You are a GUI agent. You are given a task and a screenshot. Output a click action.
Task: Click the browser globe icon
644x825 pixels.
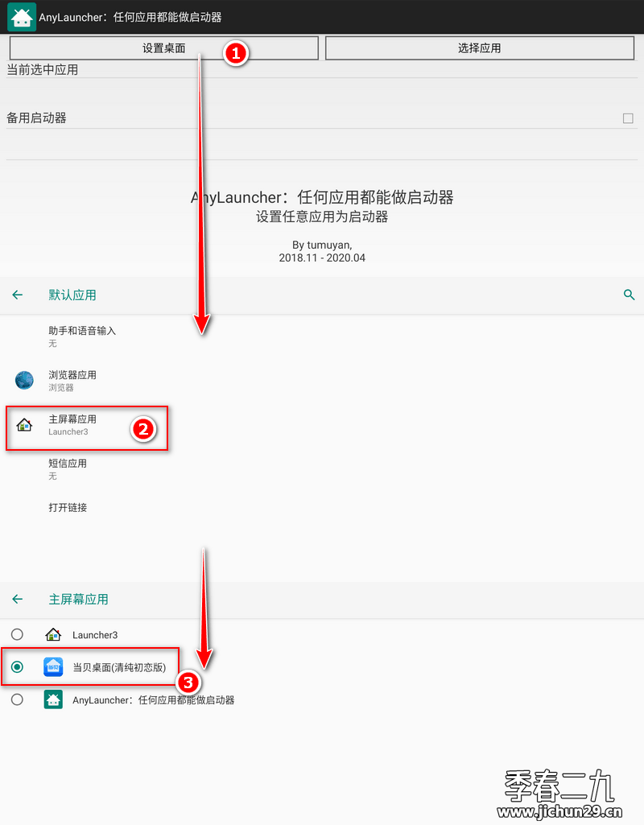click(24, 380)
